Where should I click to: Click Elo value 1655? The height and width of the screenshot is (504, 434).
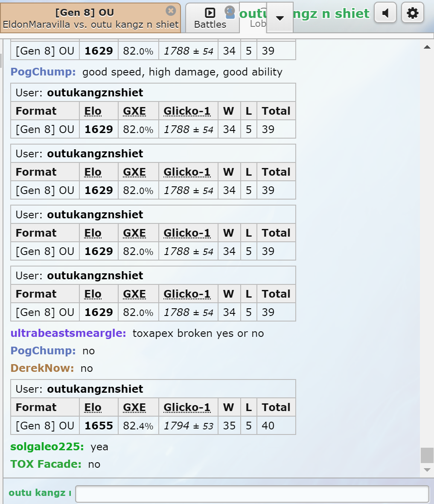click(x=99, y=426)
